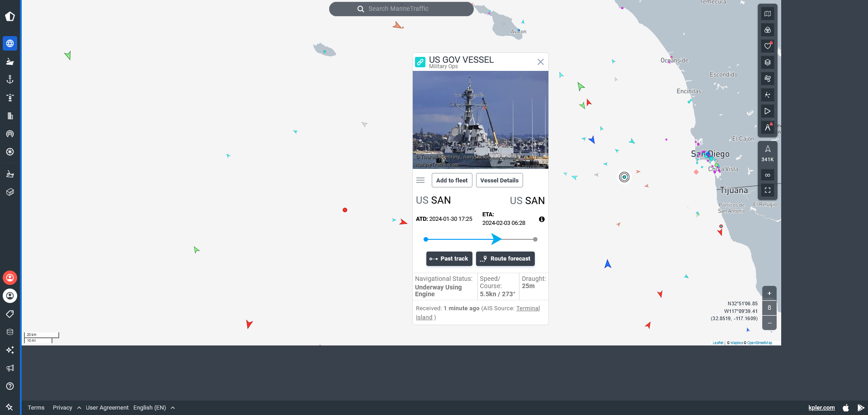The width and height of the screenshot is (868, 415).
Task: Open the vessel filters circles icon
Action: [x=768, y=30]
